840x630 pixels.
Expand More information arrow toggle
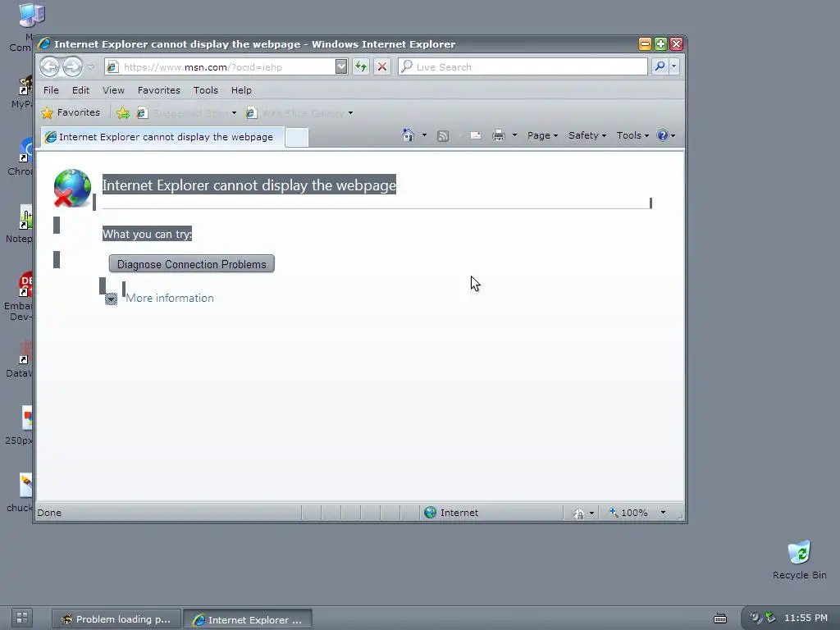tap(111, 299)
